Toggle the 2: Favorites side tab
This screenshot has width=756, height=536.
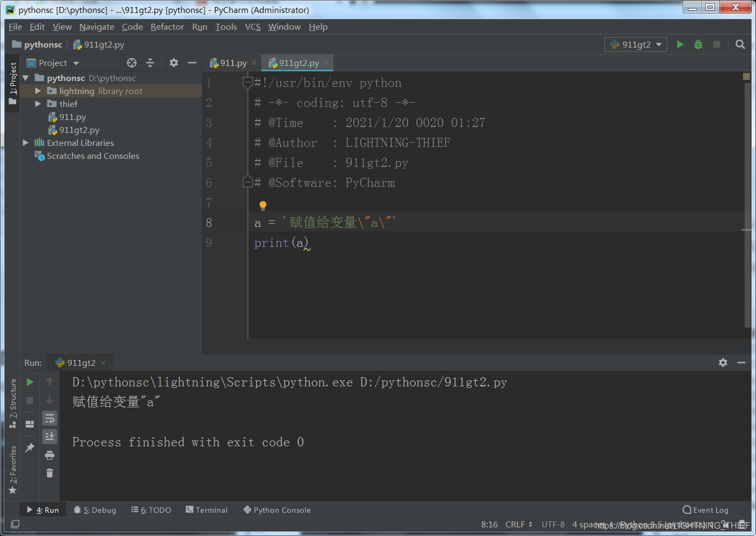tap(13, 470)
